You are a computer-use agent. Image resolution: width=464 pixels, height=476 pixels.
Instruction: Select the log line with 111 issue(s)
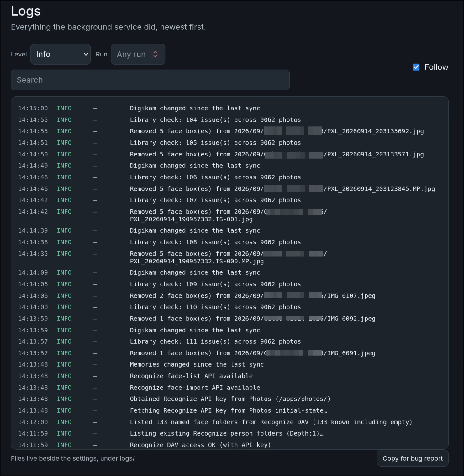[x=229, y=341]
